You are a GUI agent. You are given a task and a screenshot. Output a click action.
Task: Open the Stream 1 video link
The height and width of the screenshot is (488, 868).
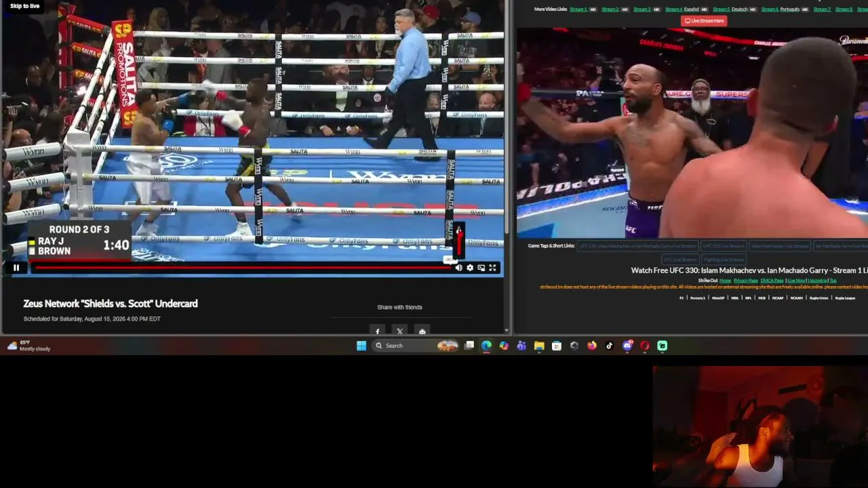click(578, 9)
